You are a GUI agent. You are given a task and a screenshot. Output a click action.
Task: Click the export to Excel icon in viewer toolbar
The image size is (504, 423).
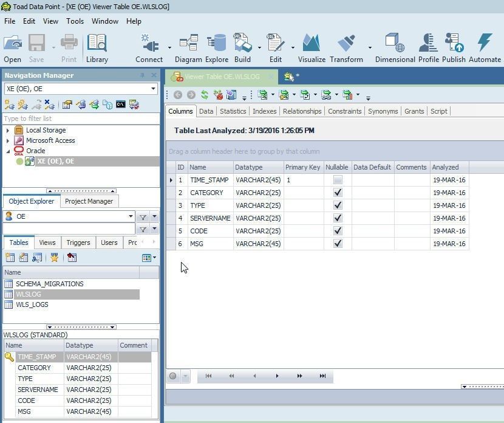click(x=262, y=95)
